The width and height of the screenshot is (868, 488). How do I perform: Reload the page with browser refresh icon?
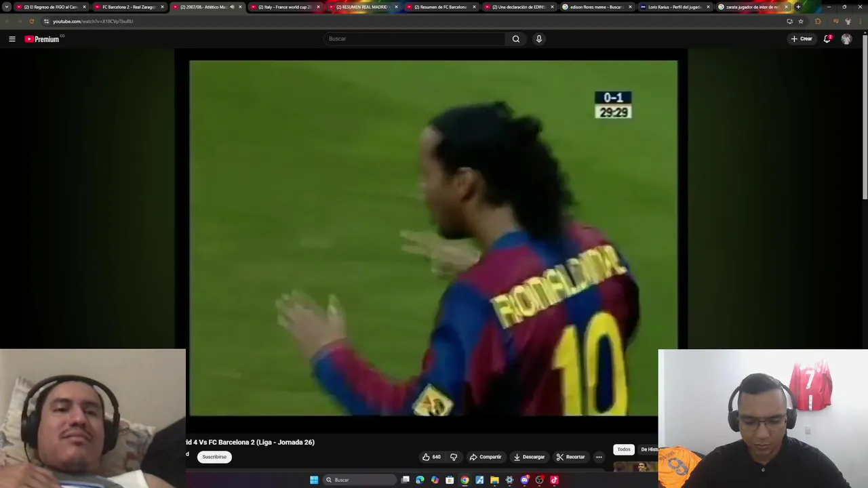click(x=31, y=21)
